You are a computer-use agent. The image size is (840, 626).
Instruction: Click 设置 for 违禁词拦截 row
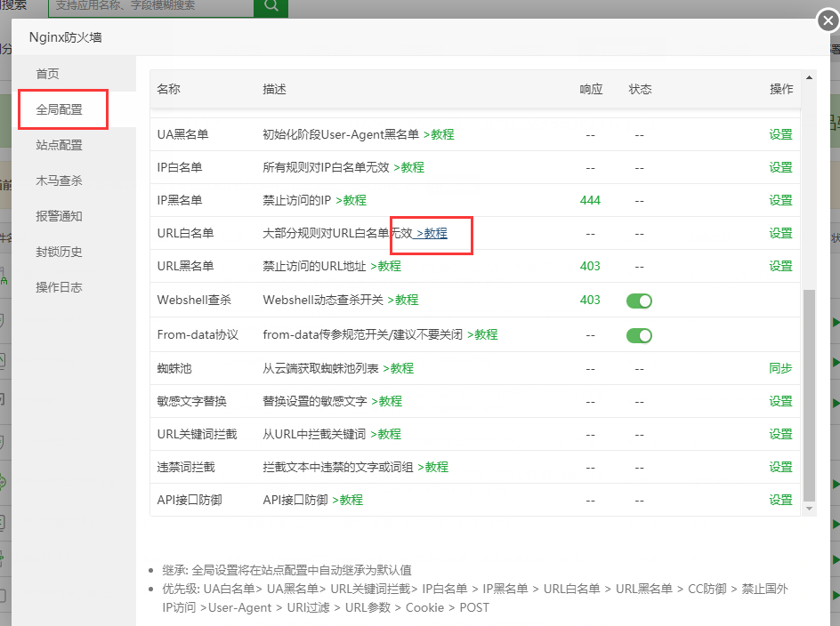(x=780, y=467)
